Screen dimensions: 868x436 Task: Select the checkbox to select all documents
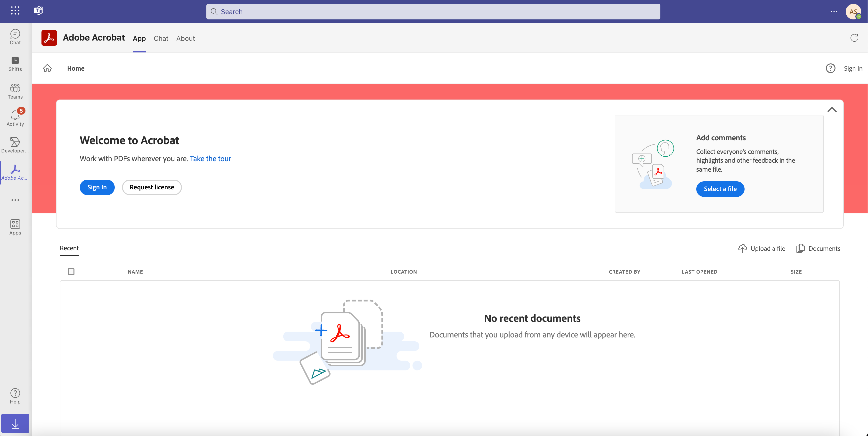[71, 271]
